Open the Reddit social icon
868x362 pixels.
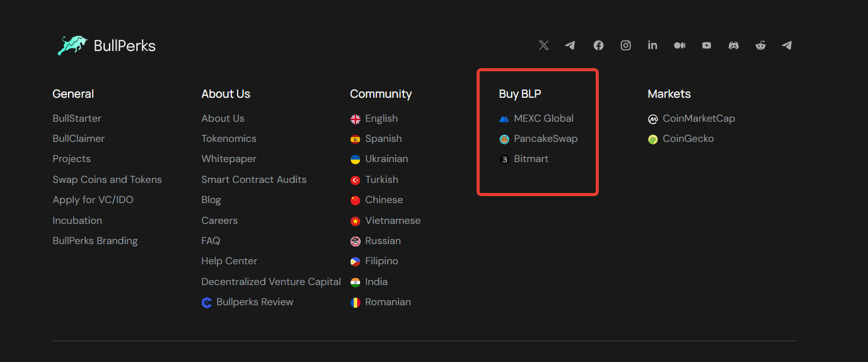tap(761, 45)
